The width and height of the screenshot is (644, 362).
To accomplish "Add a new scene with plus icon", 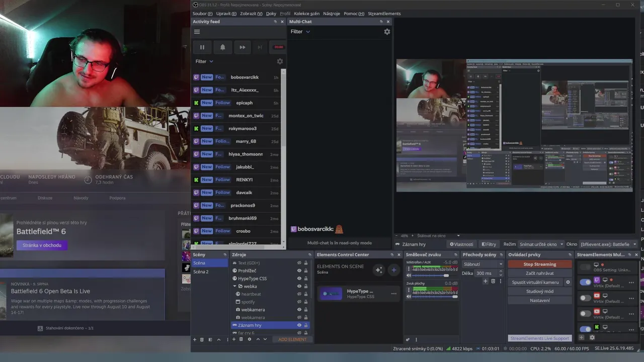I will (x=195, y=339).
